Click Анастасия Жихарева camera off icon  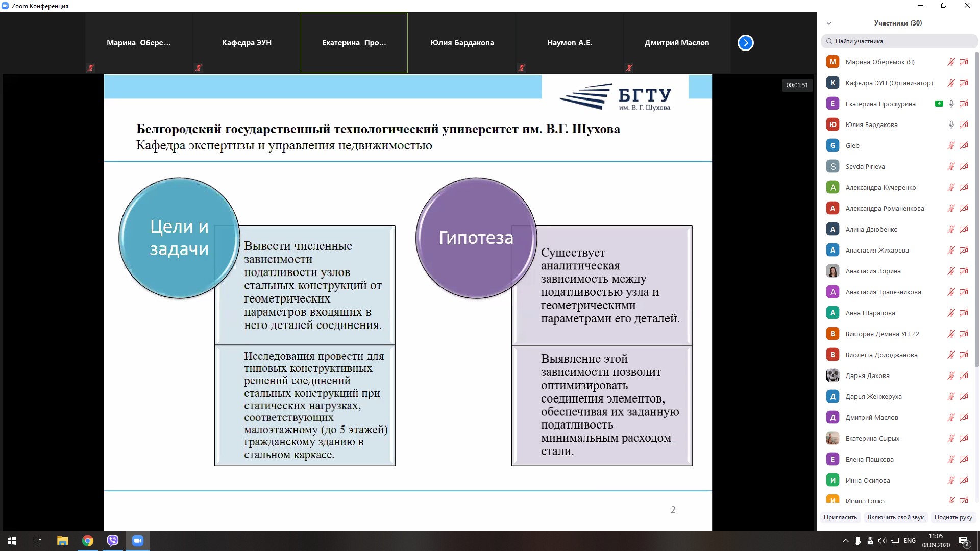click(x=964, y=250)
